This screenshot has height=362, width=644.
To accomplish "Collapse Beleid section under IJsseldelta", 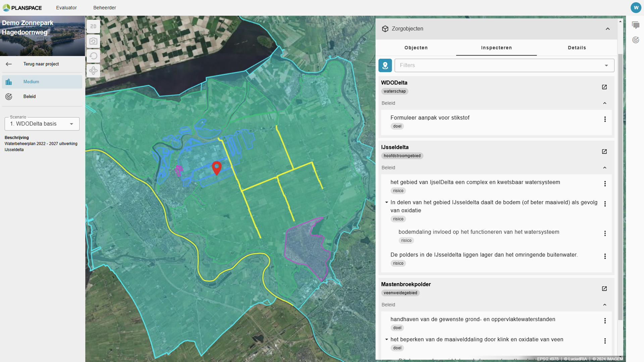I will click(604, 168).
